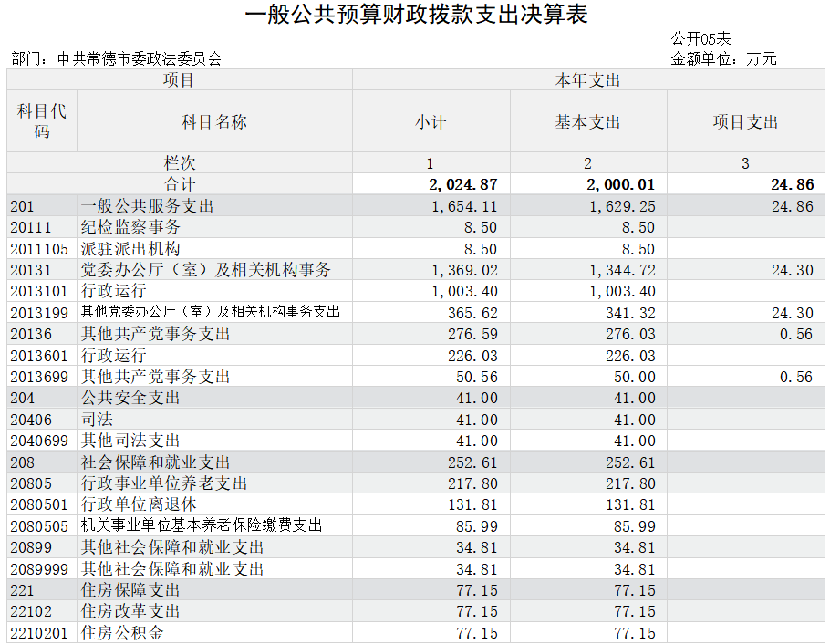Screen dimensions: 830x644
Task: Select the 合计 row label
Action: tap(180, 183)
